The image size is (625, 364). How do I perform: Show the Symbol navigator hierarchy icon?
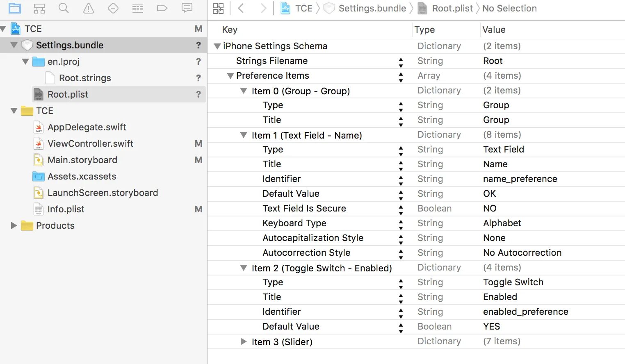[39, 8]
